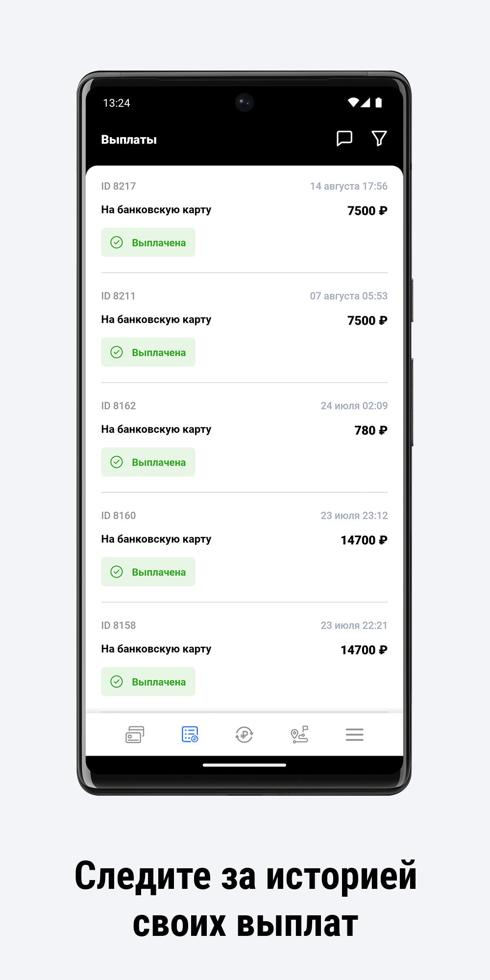Image resolution: width=490 pixels, height=980 pixels.
Task: Tap the Выплачена check icon for ID 8162
Action: [x=117, y=462]
